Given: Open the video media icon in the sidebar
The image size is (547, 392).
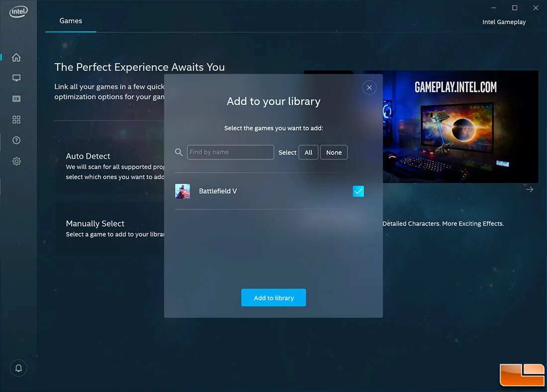Looking at the screenshot, I should click(x=16, y=98).
